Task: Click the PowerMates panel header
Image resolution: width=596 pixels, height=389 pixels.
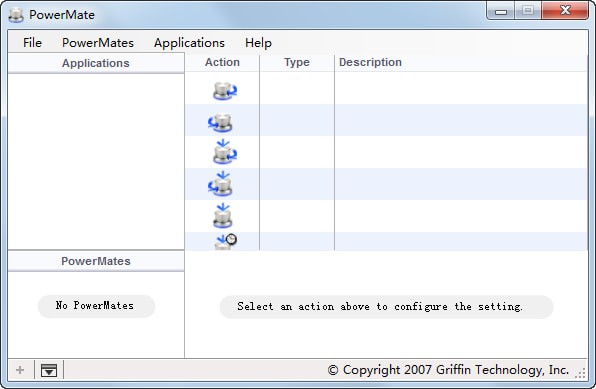Action: tap(96, 261)
